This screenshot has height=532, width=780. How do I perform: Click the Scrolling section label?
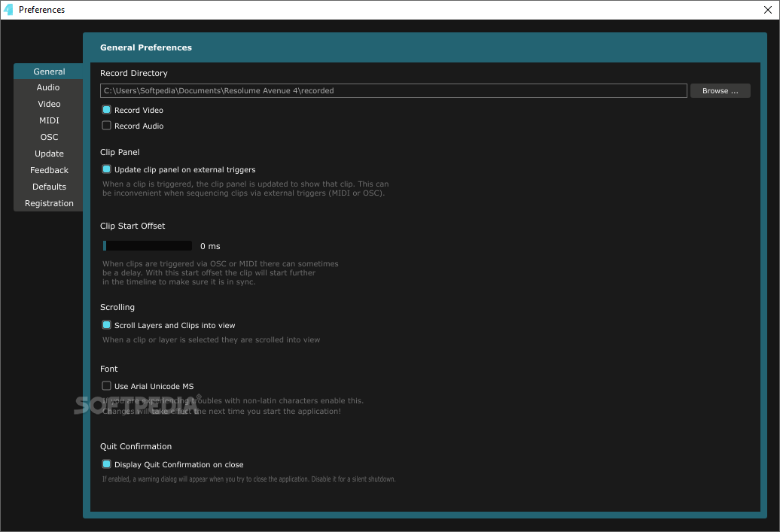tap(117, 307)
